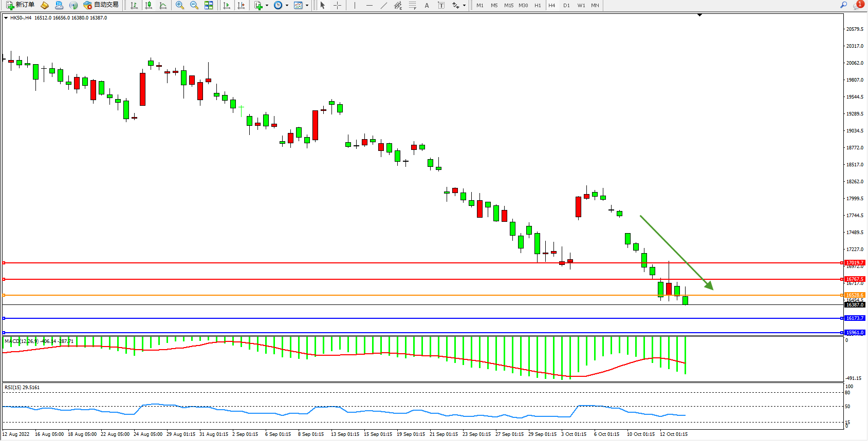Select the trendline drawing tool
Image resolution: width=868 pixels, height=441 pixels.
(x=383, y=5)
